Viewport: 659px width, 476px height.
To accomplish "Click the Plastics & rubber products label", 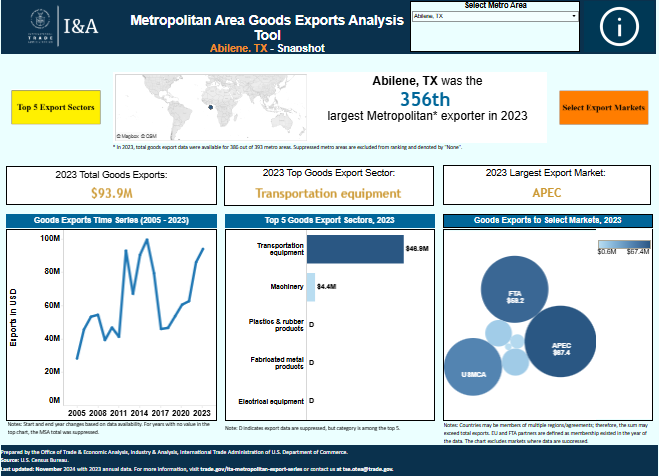I will 276,325.
